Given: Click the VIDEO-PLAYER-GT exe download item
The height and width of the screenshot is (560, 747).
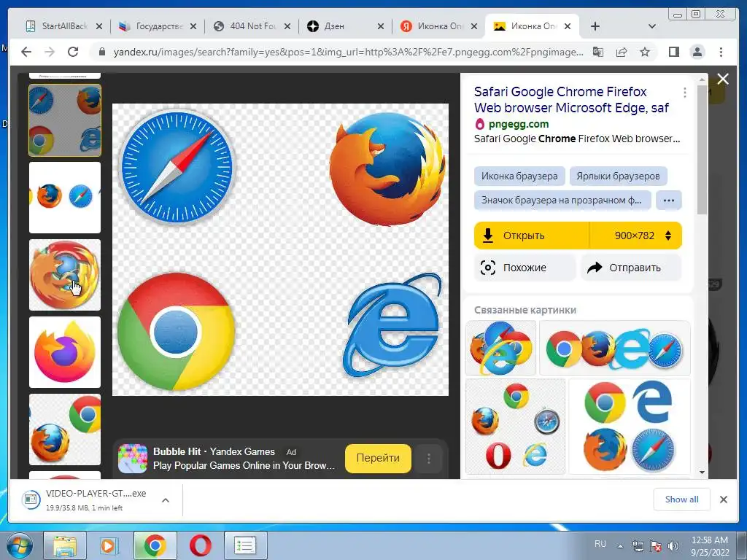Looking at the screenshot, I should (86, 500).
